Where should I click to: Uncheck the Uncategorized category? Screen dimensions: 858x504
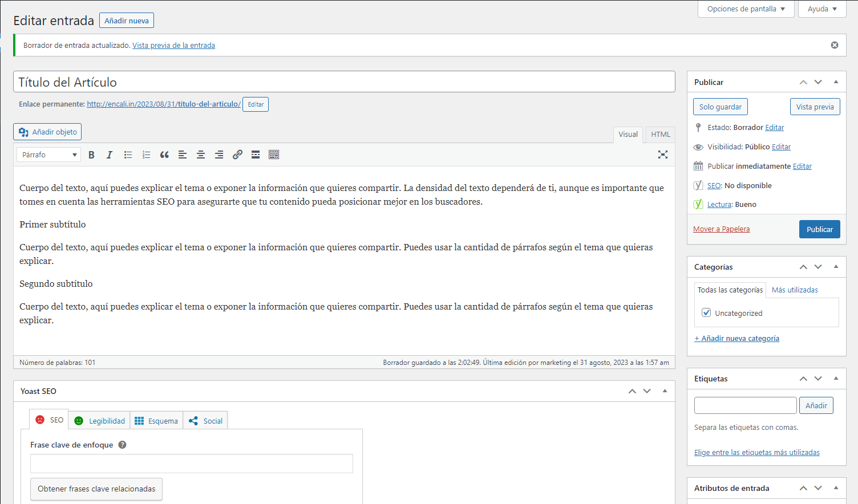point(706,312)
